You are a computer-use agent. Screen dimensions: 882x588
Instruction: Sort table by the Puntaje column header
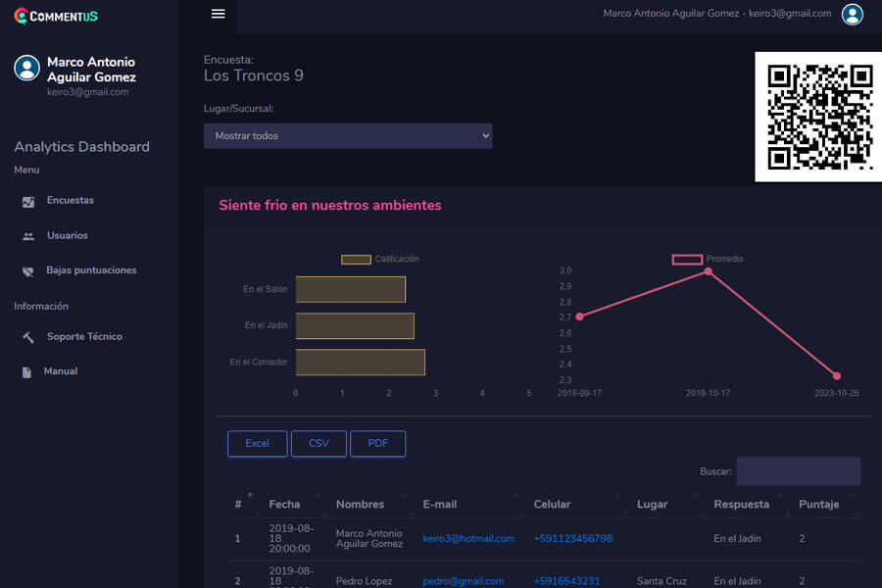(819, 504)
